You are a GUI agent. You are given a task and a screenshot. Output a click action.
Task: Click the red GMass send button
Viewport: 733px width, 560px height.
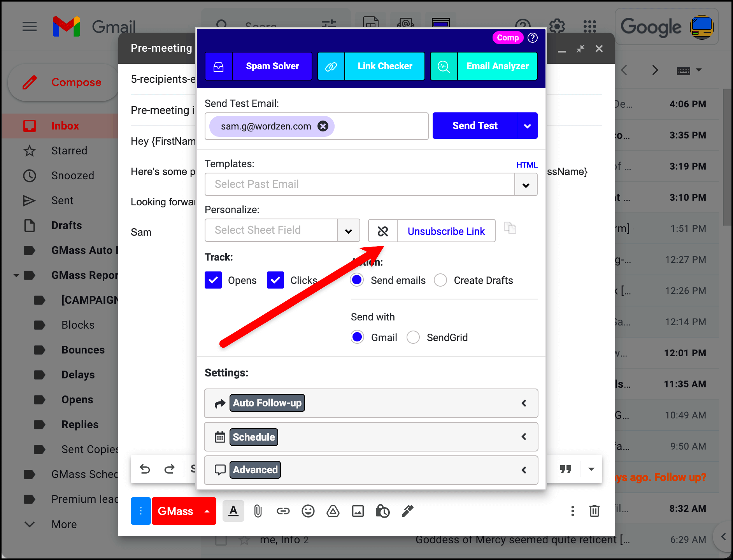pyautogui.click(x=175, y=511)
